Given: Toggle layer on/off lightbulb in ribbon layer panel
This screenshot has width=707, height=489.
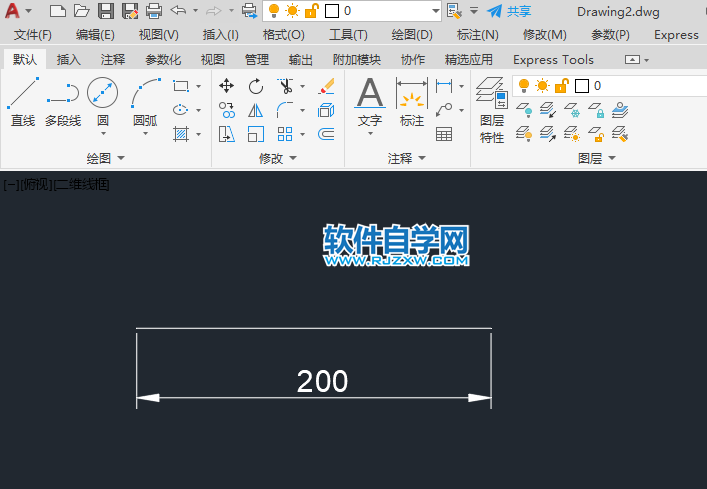Looking at the screenshot, I should (524, 86).
